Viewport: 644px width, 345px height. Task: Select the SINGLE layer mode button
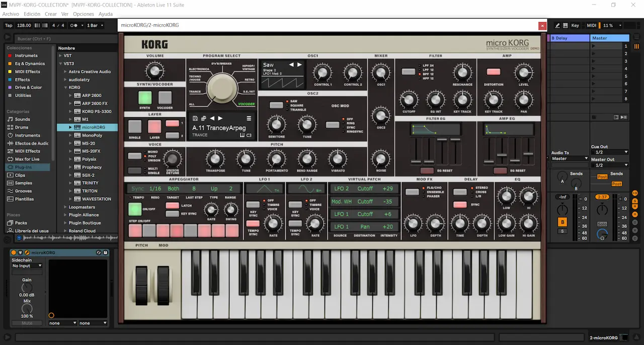[x=134, y=126]
